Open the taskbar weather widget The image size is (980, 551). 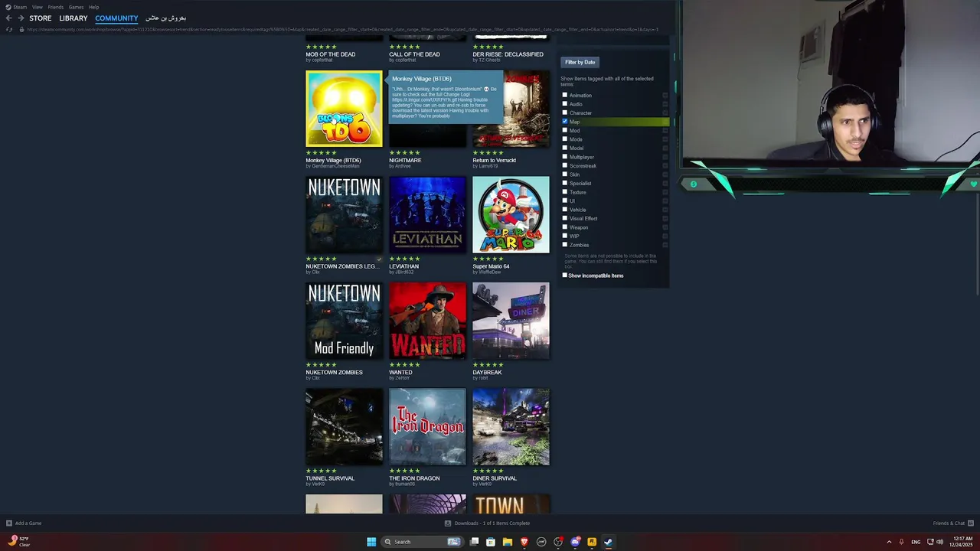tap(18, 541)
